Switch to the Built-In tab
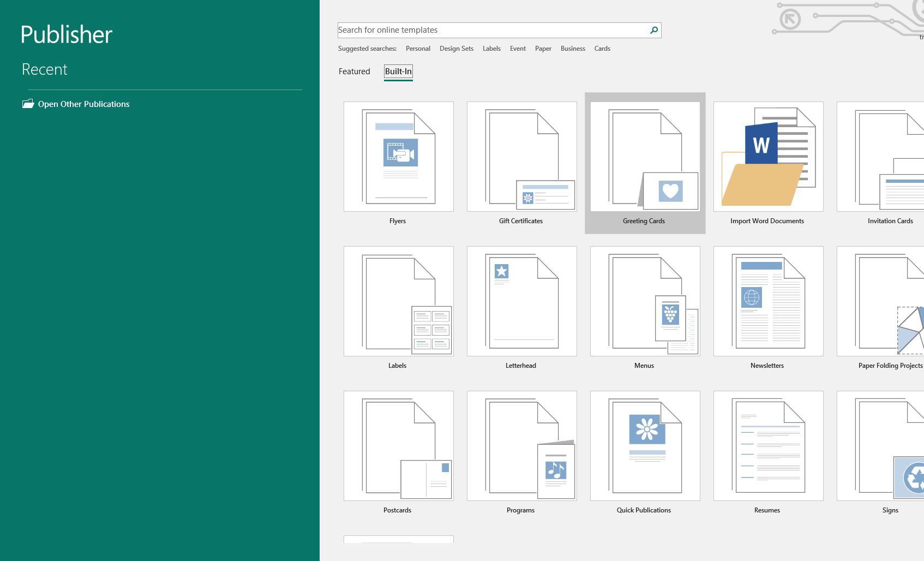 [398, 71]
